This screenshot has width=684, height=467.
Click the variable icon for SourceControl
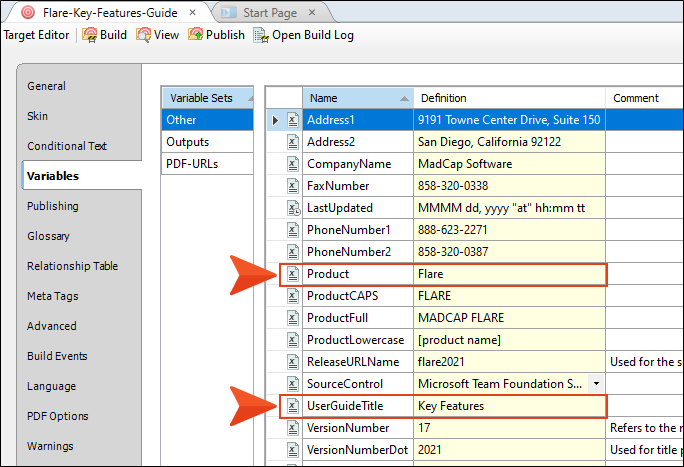pos(293,384)
